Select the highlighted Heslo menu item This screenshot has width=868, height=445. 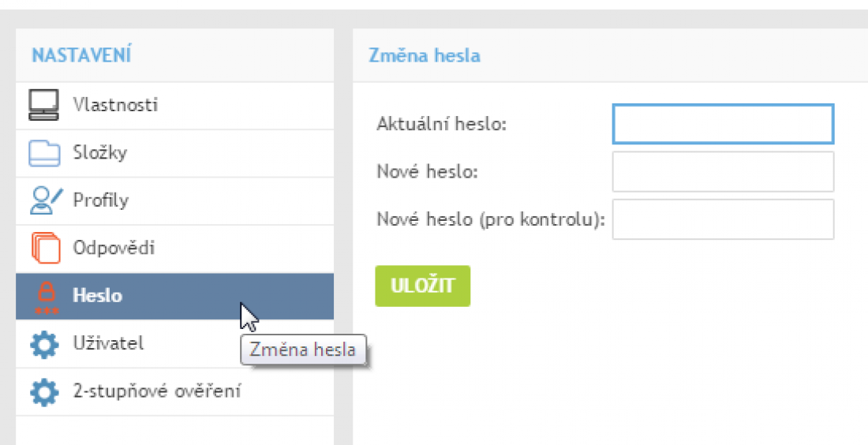pyautogui.click(x=98, y=297)
